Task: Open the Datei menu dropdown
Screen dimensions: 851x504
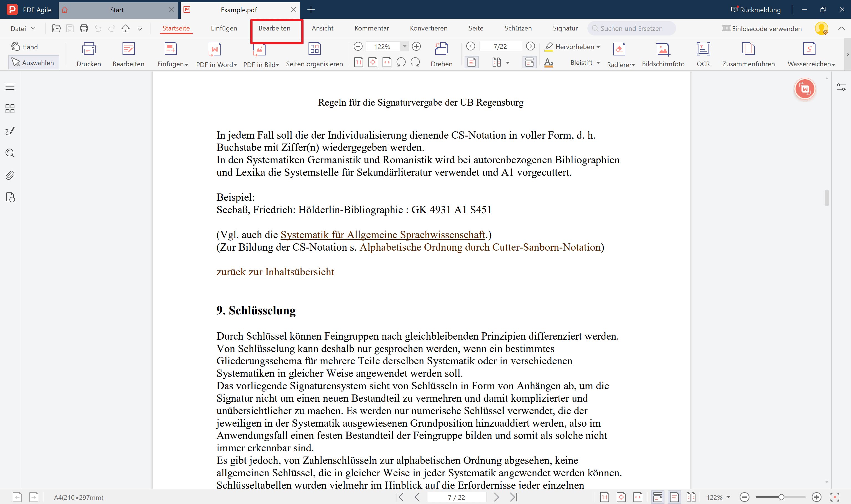Action: pyautogui.click(x=23, y=29)
